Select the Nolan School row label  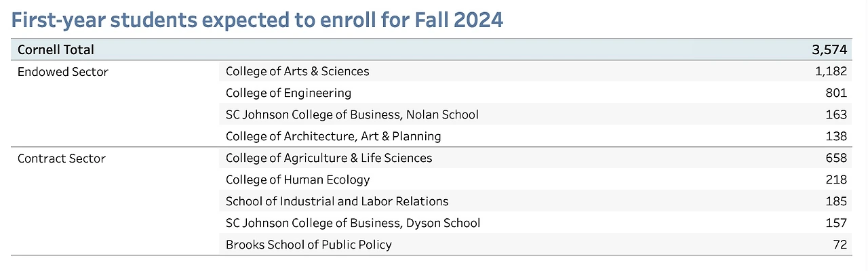352,114
